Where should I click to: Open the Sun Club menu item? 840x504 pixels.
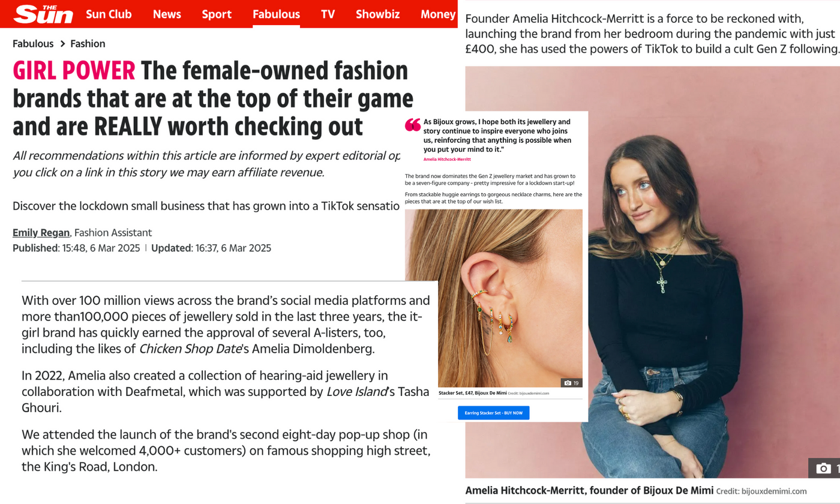click(109, 14)
